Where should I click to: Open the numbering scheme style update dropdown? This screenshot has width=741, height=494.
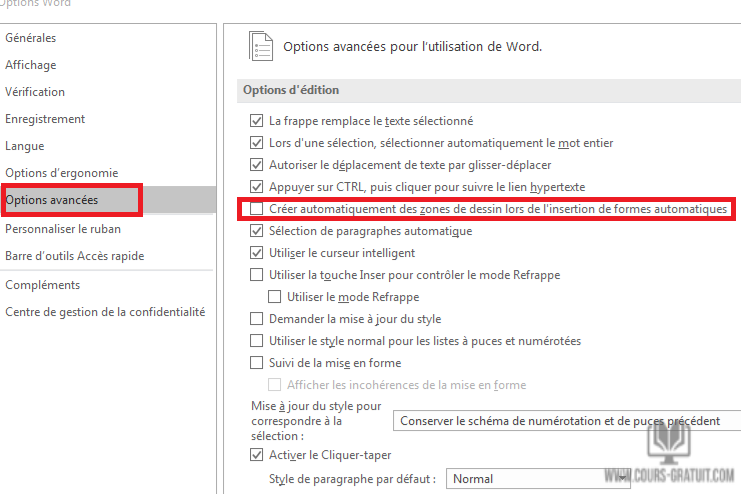(x=566, y=421)
